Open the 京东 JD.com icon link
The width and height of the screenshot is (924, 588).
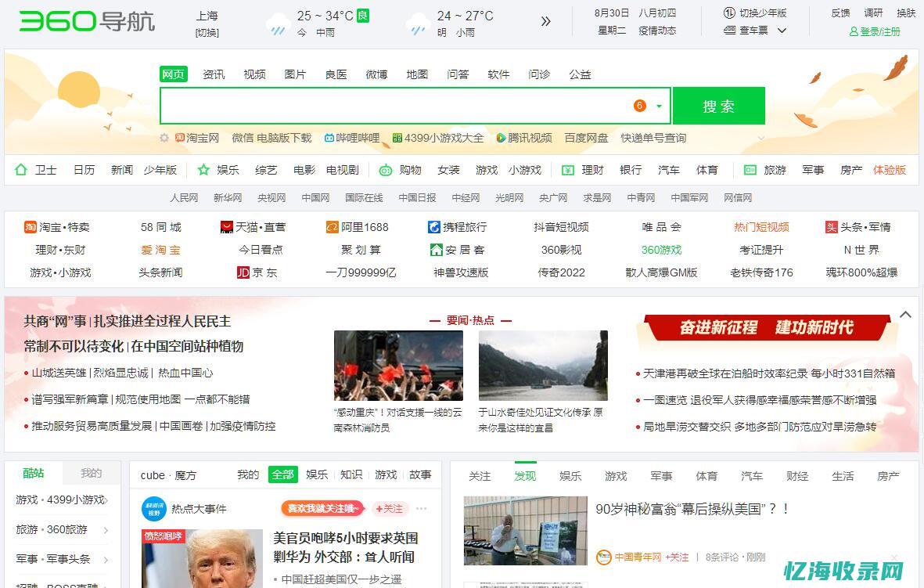pos(243,272)
